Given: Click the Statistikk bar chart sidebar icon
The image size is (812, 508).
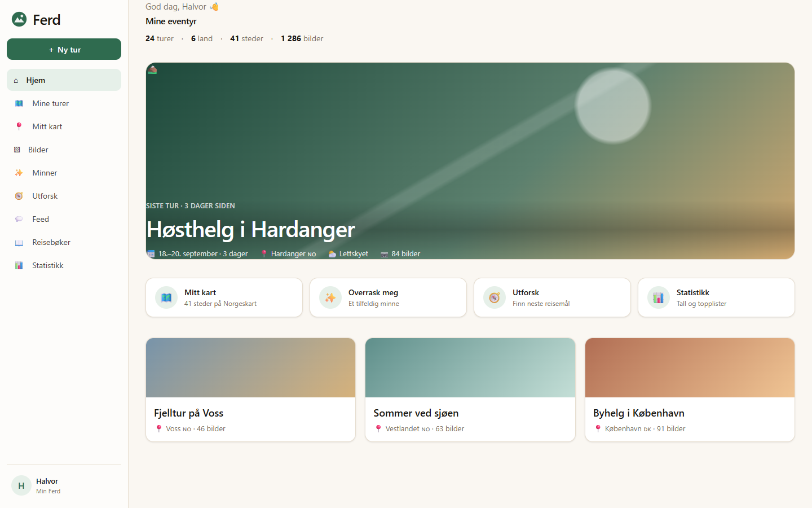Looking at the screenshot, I should [19, 265].
